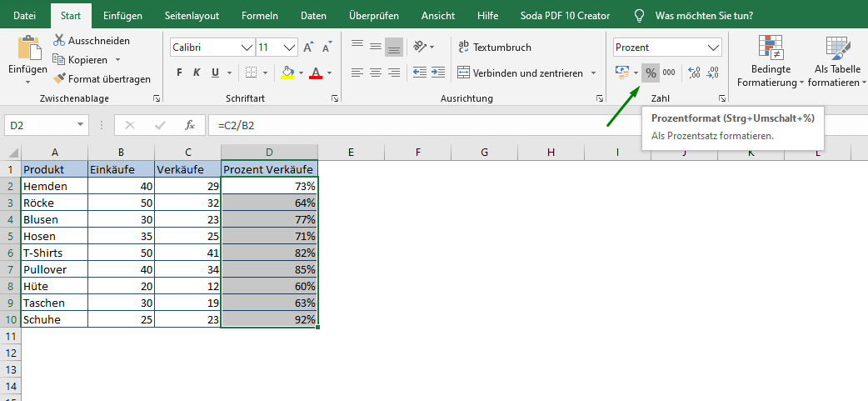Add a decimal place to numbers
868x401 pixels.
point(694,73)
